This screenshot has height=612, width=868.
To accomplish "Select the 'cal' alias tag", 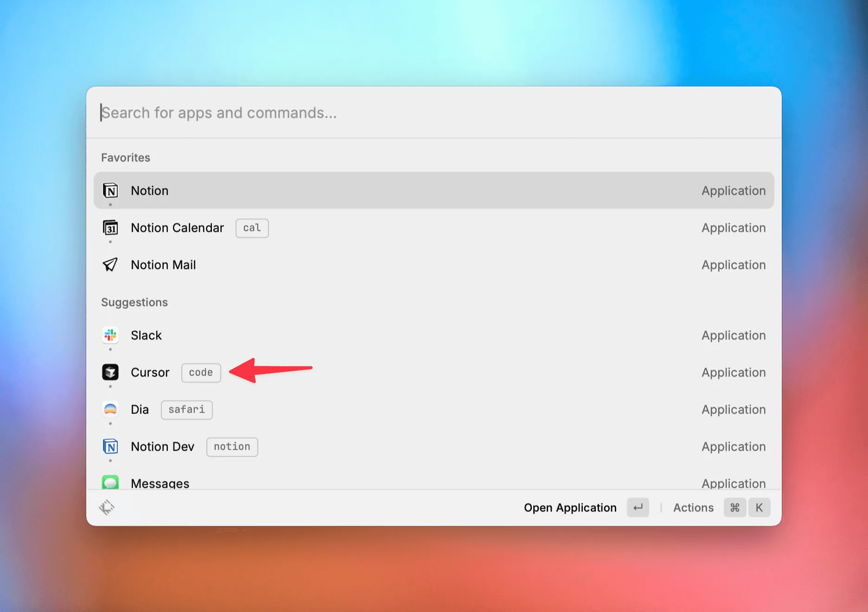I will point(252,228).
